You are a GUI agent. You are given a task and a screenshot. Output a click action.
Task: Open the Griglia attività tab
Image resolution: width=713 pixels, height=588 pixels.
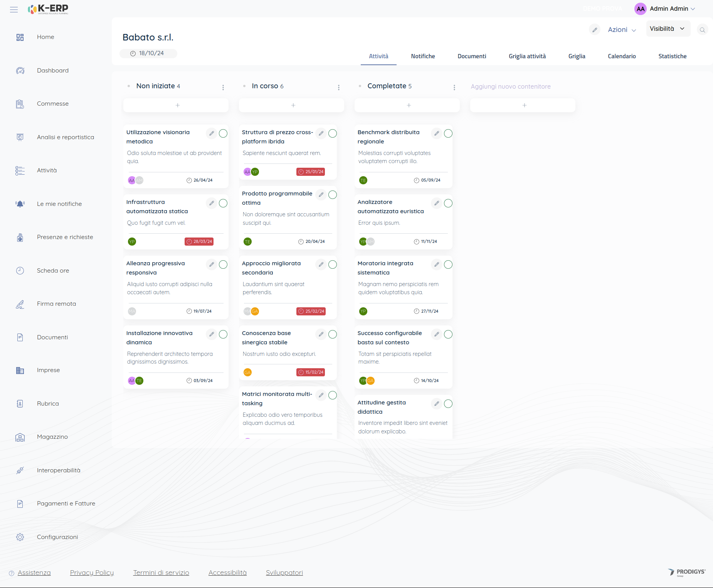tap(527, 56)
